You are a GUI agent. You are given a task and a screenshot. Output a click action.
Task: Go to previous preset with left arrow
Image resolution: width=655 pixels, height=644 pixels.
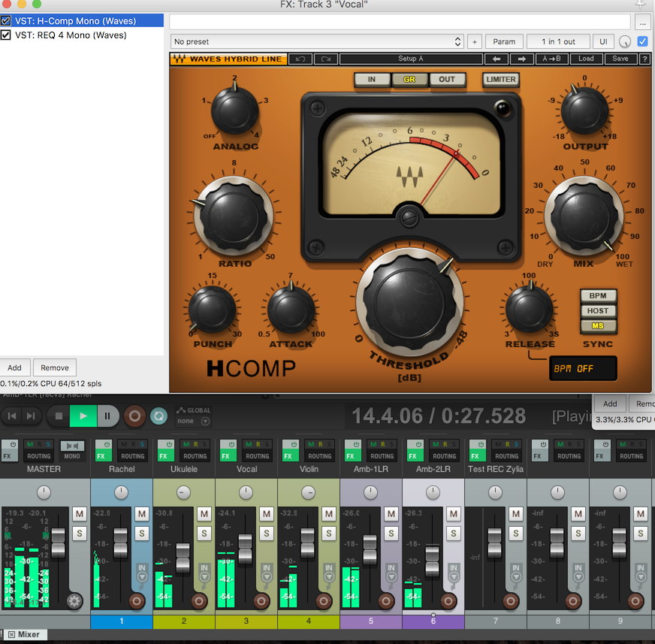click(x=497, y=59)
